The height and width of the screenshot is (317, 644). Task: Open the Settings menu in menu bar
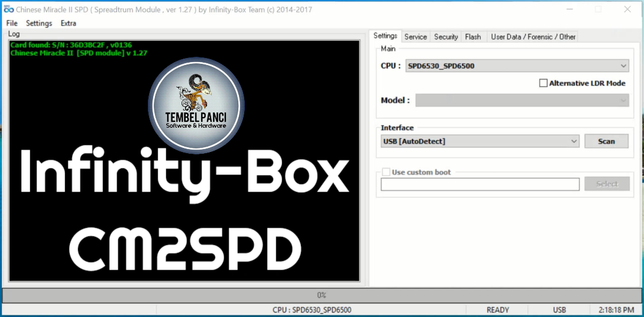39,24
